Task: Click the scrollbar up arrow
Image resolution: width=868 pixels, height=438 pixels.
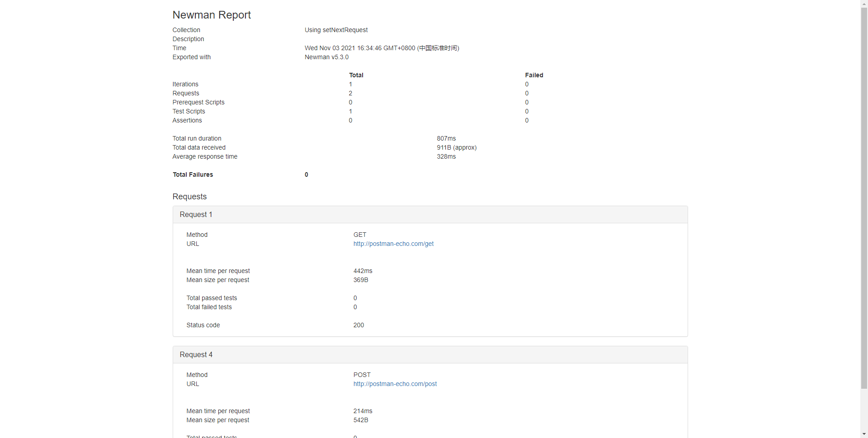Action: 864,3
